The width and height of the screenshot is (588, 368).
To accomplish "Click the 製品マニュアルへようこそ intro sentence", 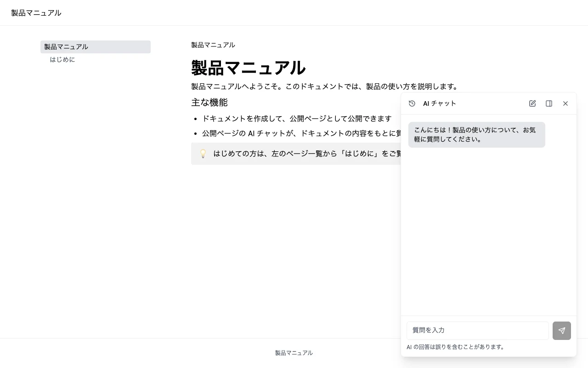I will [326, 86].
